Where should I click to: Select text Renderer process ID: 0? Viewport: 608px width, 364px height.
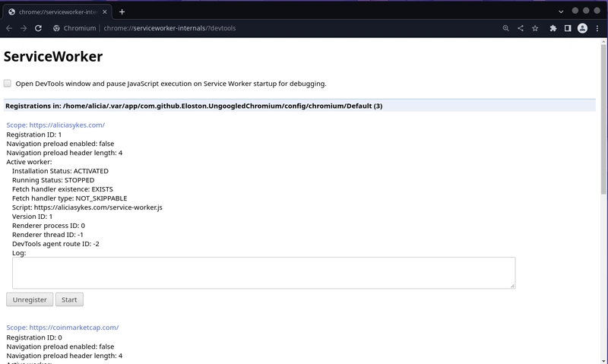(x=49, y=226)
